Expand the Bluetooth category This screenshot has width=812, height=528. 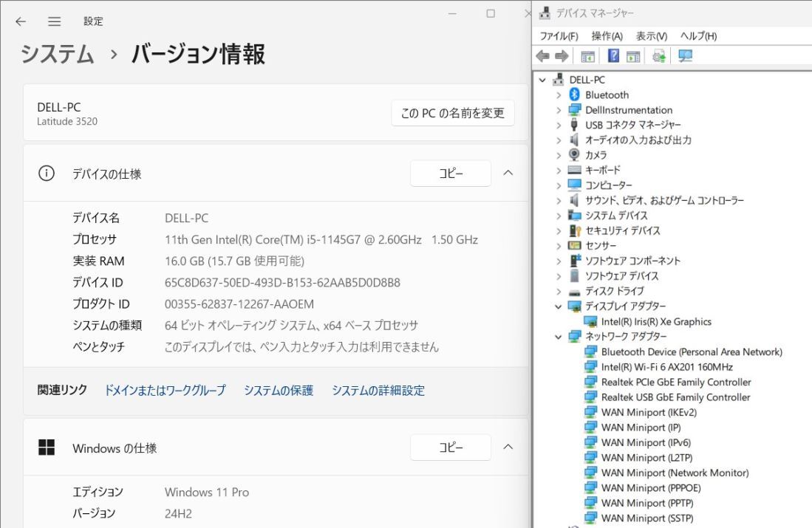(559, 95)
